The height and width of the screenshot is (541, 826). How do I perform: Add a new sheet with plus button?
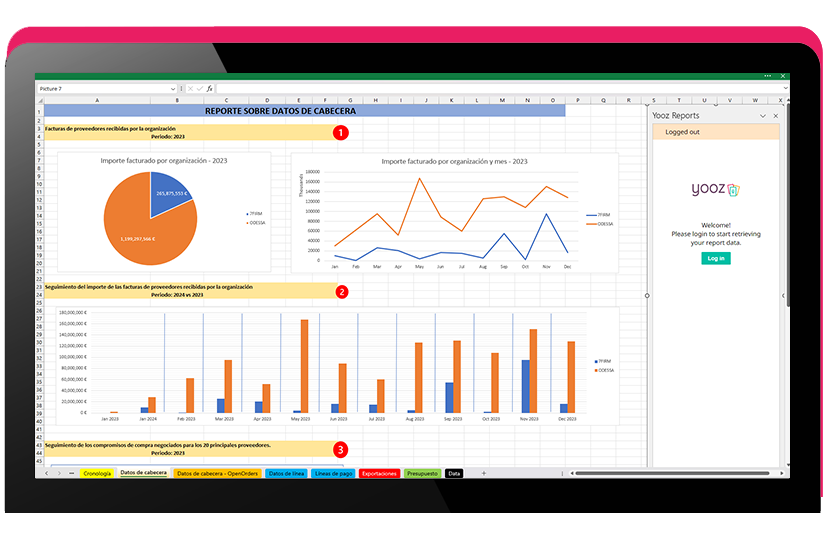[x=484, y=473]
